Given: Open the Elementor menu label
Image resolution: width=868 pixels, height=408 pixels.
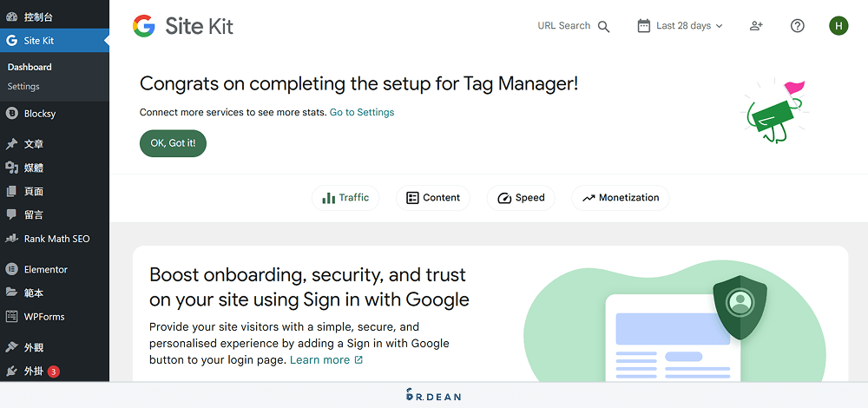Looking at the screenshot, I should tap(46, 270).
